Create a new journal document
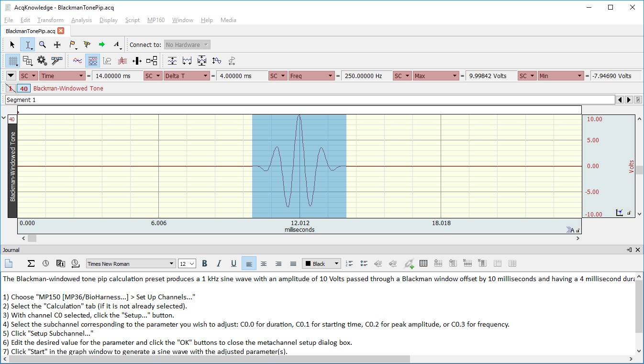This screenshot has width=644, height=364. pos(9,263)
